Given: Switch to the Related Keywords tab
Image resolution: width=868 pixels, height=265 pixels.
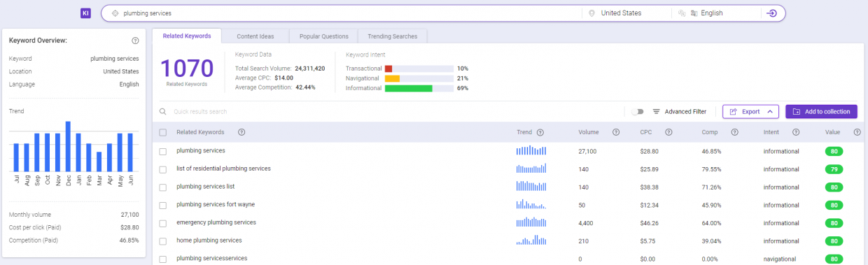Looking at the screenshot, I should click(x=187, y=36).
